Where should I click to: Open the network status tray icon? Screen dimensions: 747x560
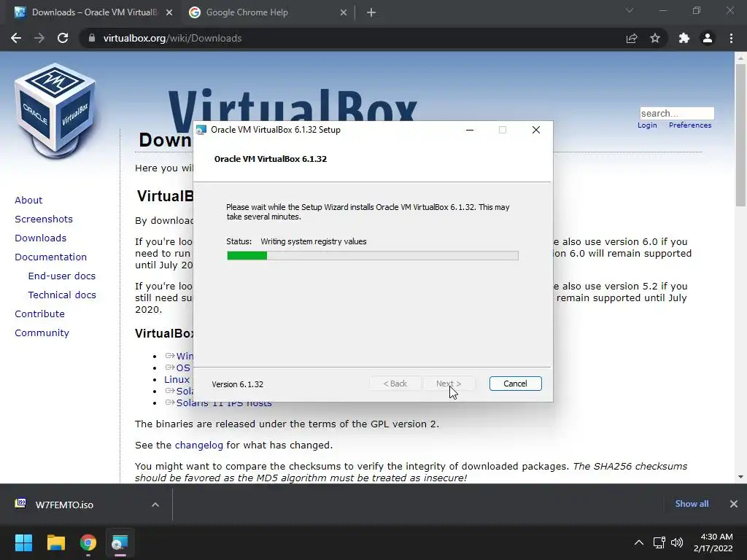(659, 542)
